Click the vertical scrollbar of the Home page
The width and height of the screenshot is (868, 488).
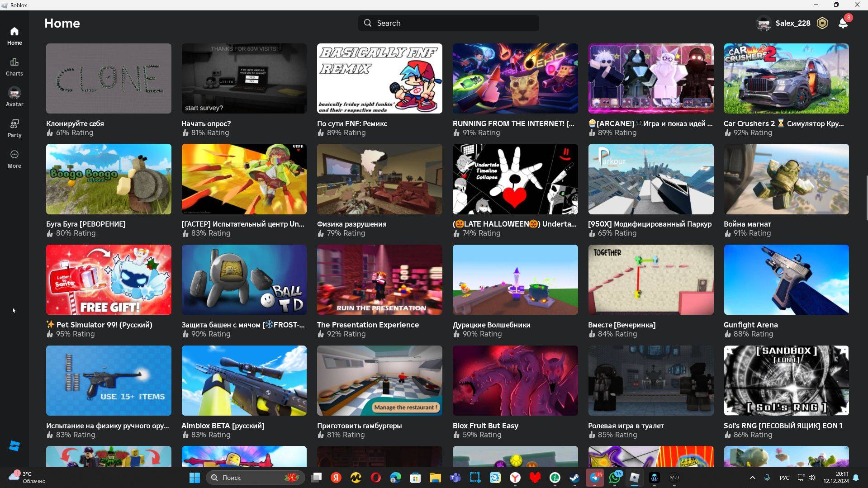point(866,197)
